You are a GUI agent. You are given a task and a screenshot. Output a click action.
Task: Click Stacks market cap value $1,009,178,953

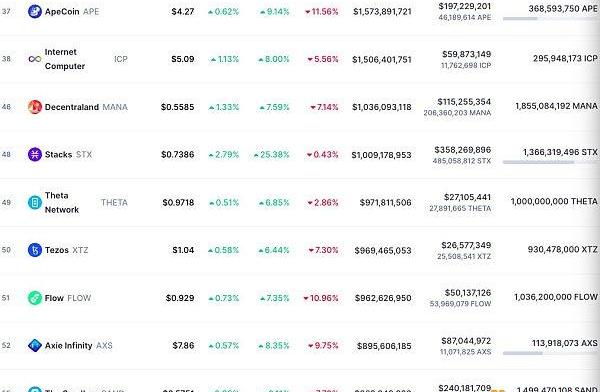(382, 155)
